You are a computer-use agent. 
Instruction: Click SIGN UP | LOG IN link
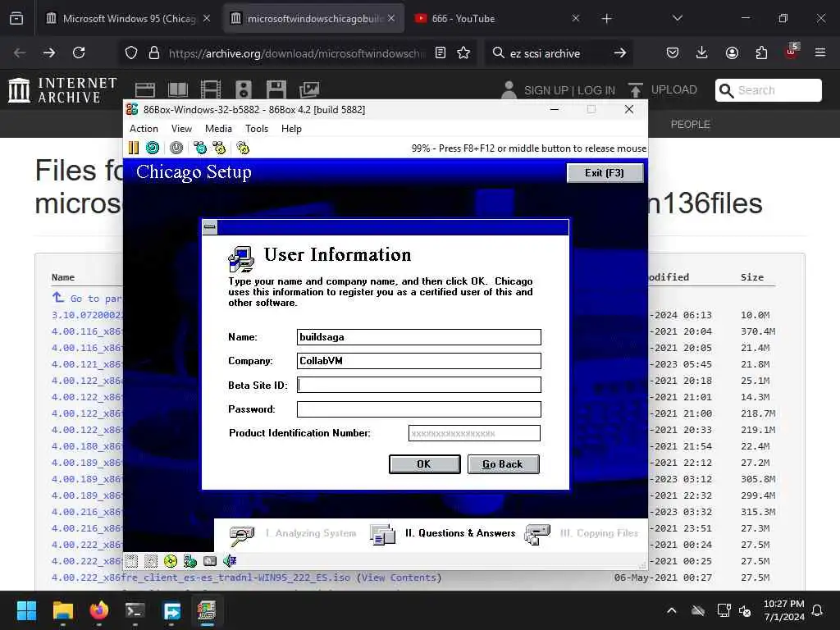pyautogui.click(x=569, y=90)
